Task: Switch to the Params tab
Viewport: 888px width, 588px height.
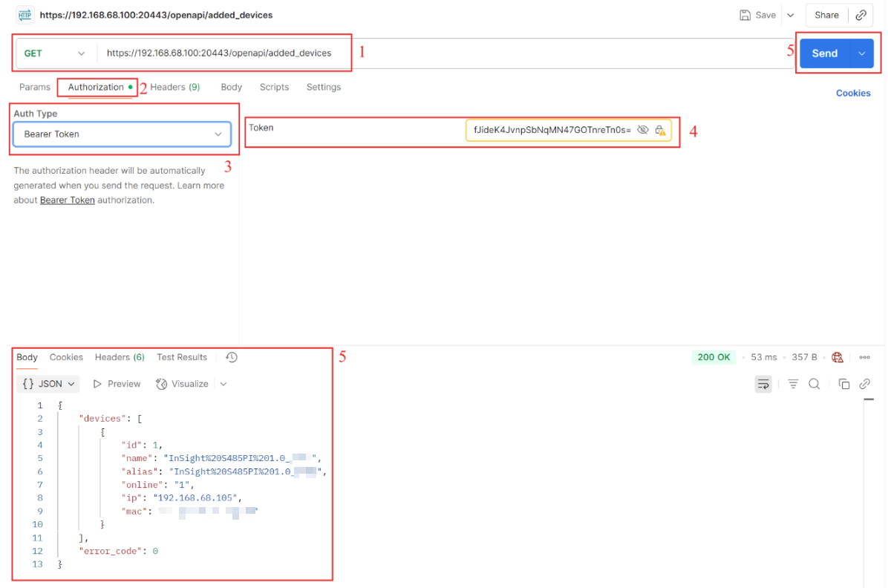Action: point(35,88)
